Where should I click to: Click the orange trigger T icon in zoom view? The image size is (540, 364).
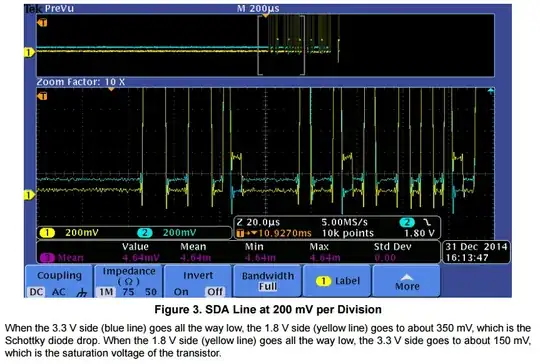tap(42, 96)
